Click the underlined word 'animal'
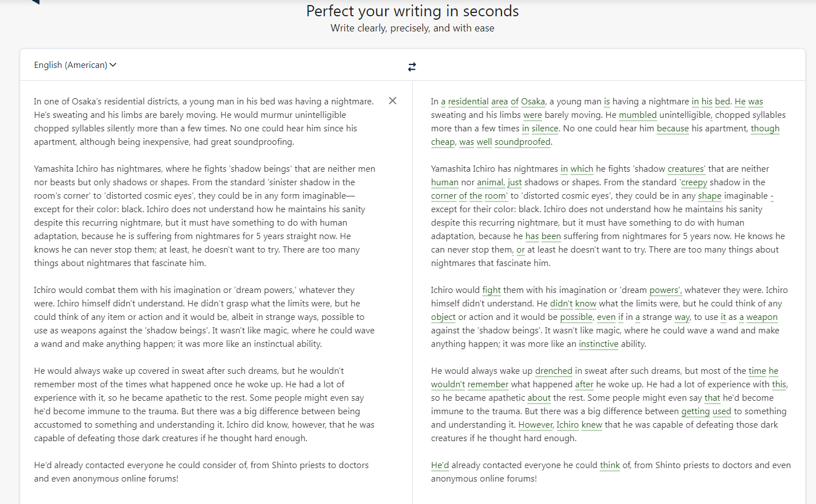This screenshot has width=816, height=504. [x=490, y=182]
